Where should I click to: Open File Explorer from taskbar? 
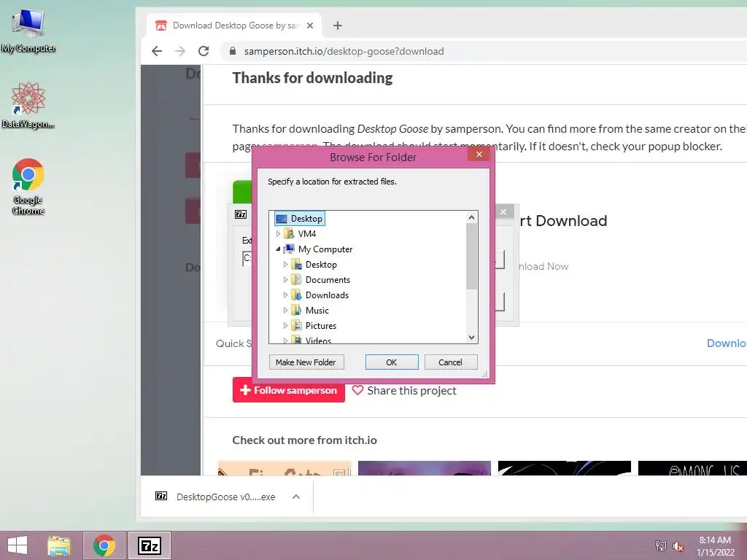click(59, 545)
